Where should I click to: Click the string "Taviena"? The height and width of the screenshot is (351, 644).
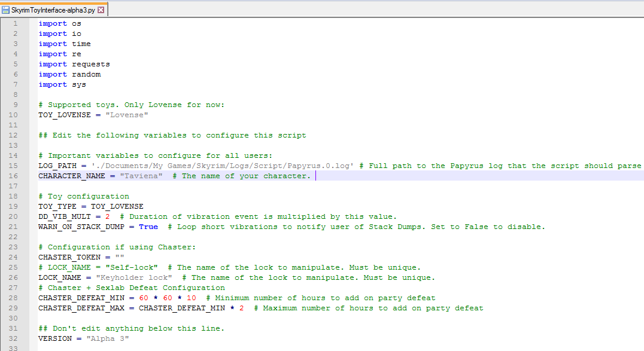141,176
